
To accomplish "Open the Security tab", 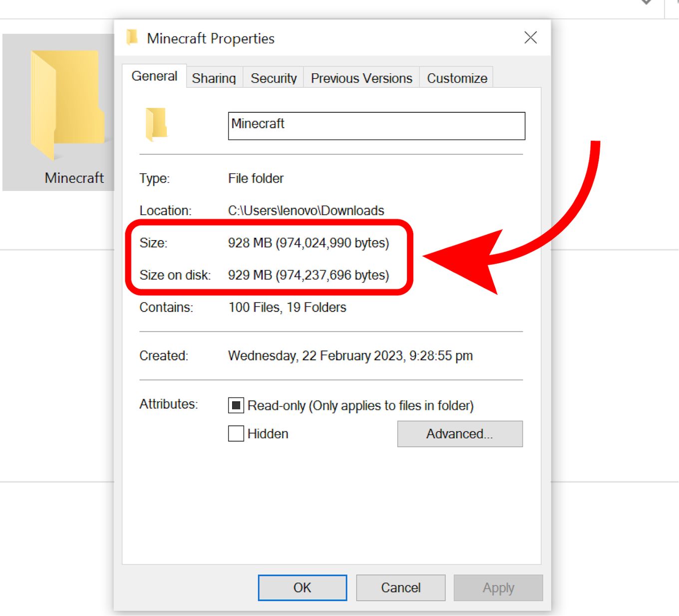I will pos(274,78).
